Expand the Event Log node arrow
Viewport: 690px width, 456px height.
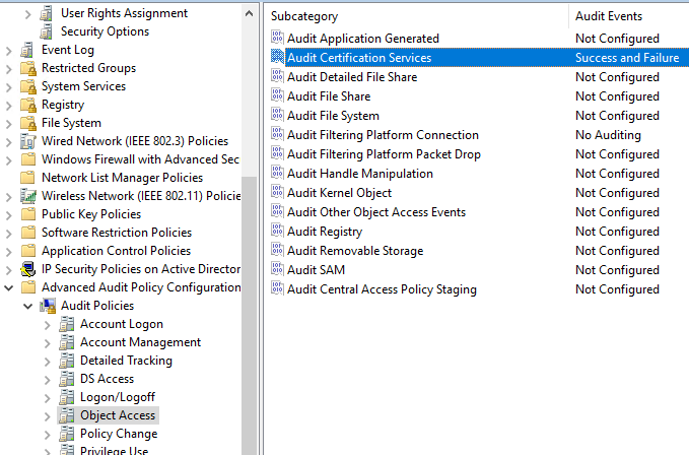coord(9,50)
